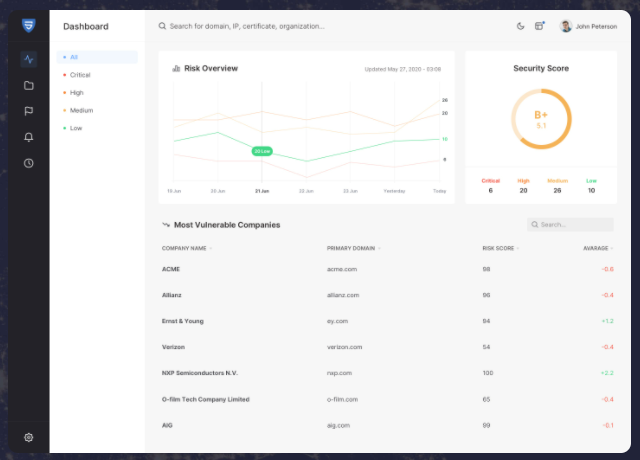
Task: Open the clock history icon
Action: tap(29, 163)
